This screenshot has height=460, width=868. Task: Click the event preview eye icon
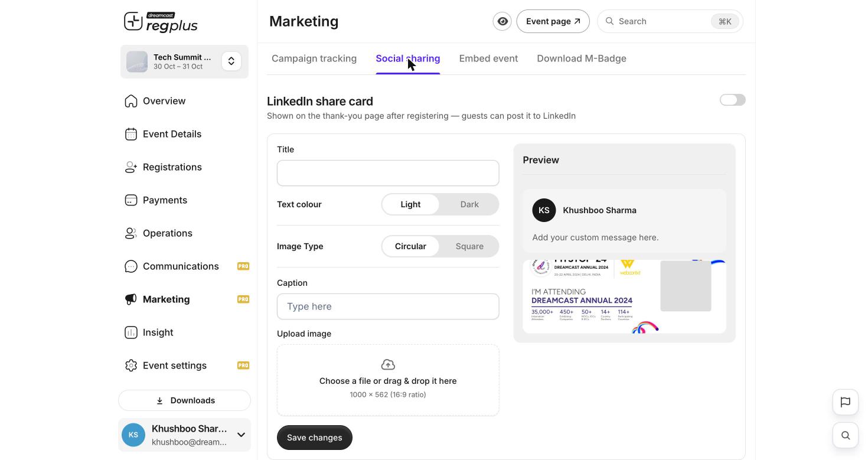(502, 21)
